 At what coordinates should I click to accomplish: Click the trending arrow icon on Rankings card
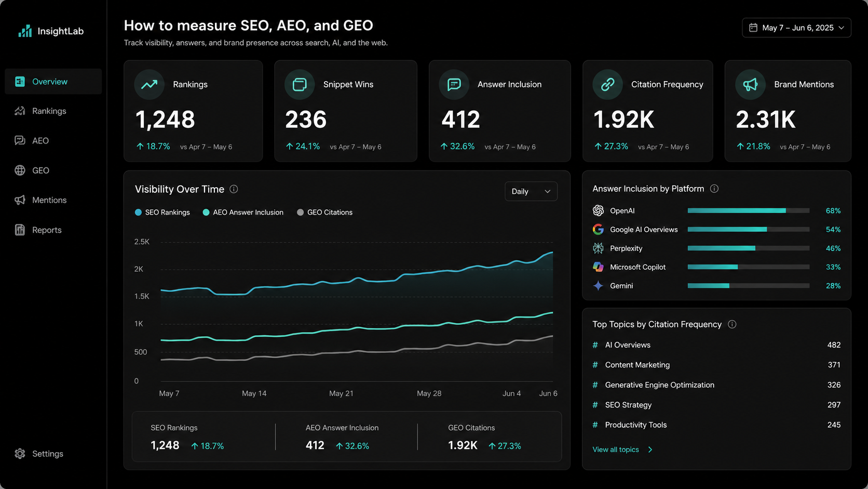150,84
